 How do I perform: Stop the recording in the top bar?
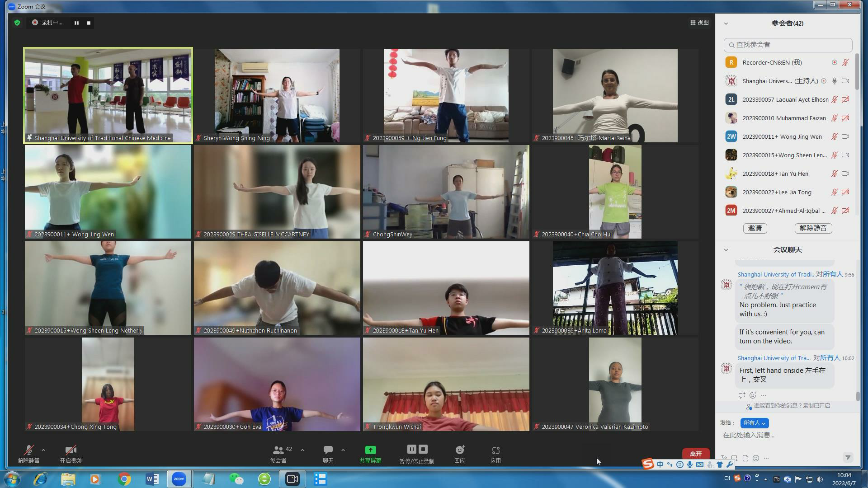coord(89,23)
